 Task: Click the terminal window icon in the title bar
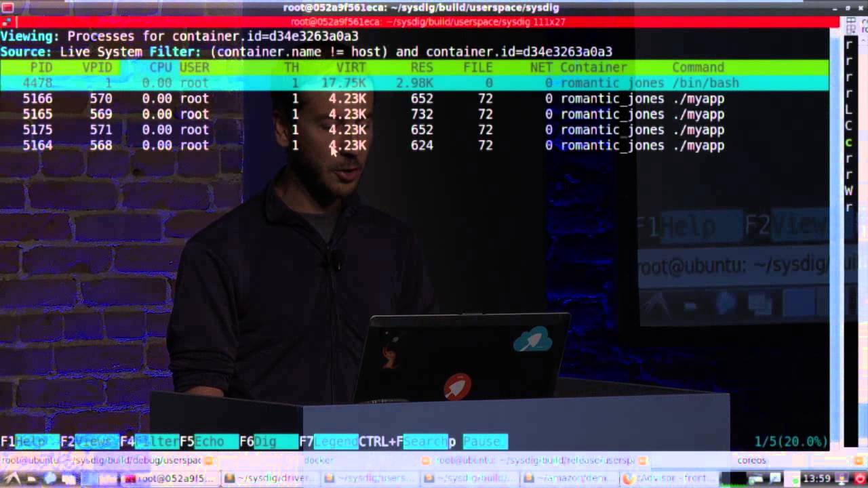[x=7, y=7]
